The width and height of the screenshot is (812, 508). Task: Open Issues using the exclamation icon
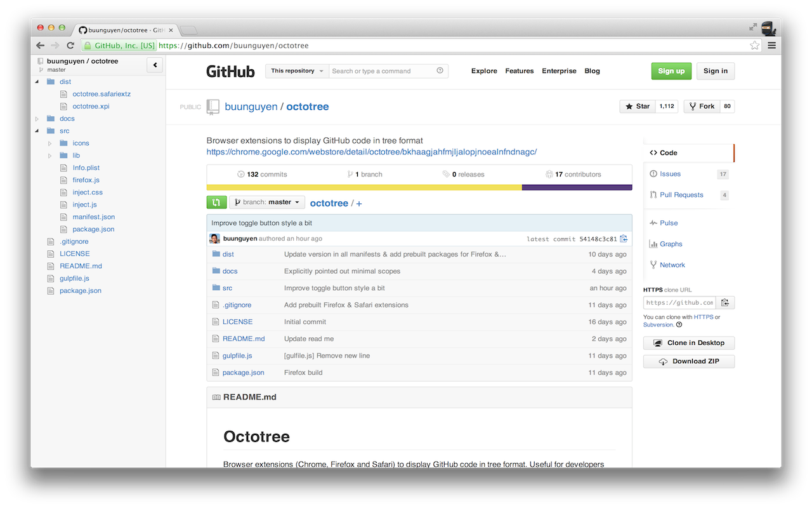[x=654, y=173]
